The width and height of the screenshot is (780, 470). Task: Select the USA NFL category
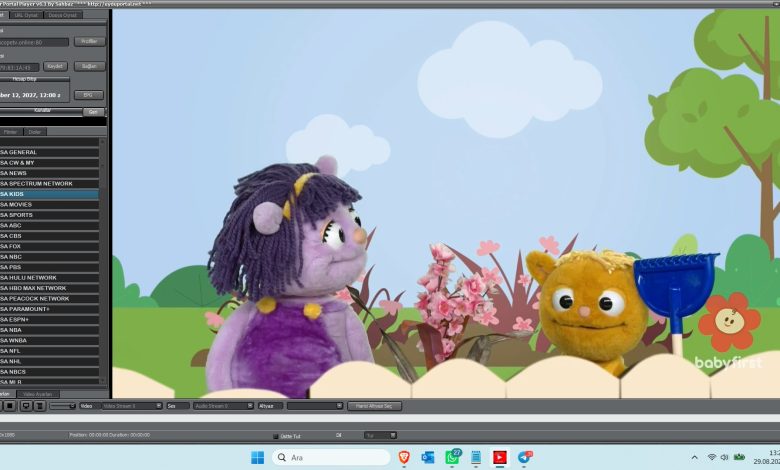click(49, 351)
